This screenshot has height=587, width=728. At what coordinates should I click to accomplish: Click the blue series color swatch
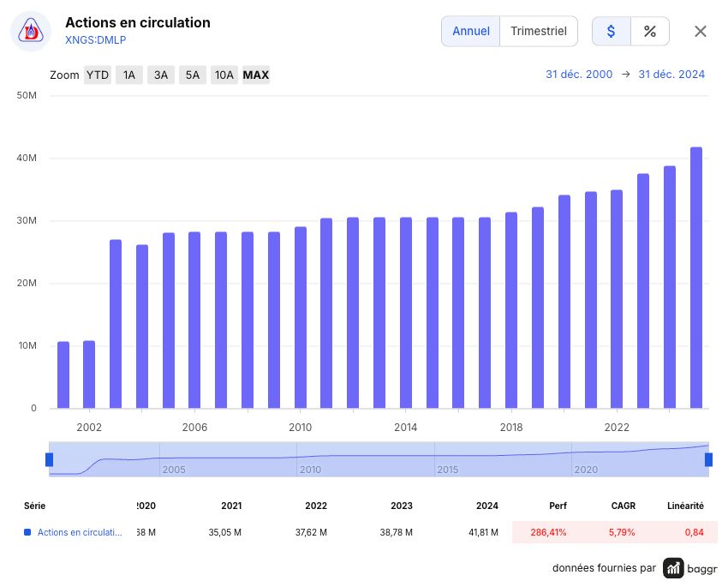click(27, 532)
